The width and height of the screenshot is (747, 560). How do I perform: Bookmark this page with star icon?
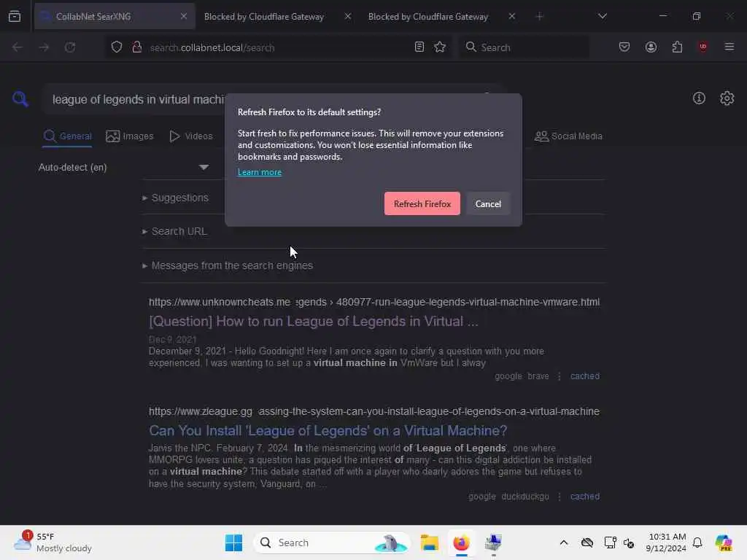[x=440, y=47]
